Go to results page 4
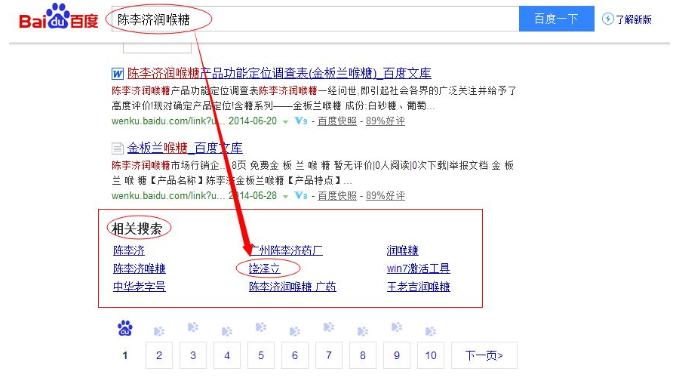676x378 pixels. (227, 355)
